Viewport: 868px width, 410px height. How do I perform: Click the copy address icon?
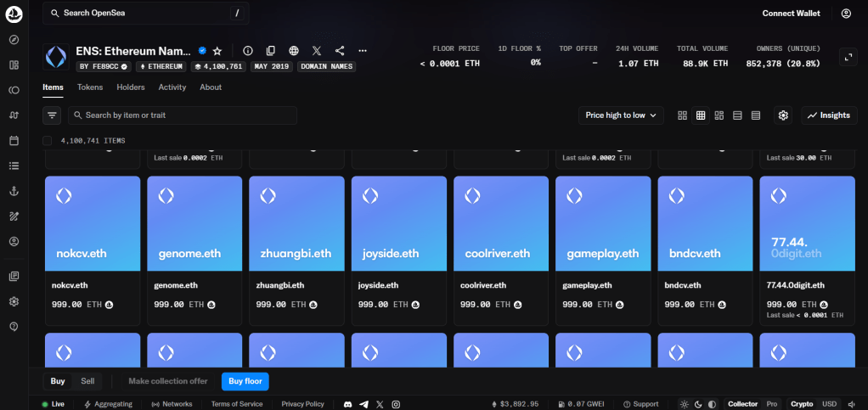(x=271, y=51)
